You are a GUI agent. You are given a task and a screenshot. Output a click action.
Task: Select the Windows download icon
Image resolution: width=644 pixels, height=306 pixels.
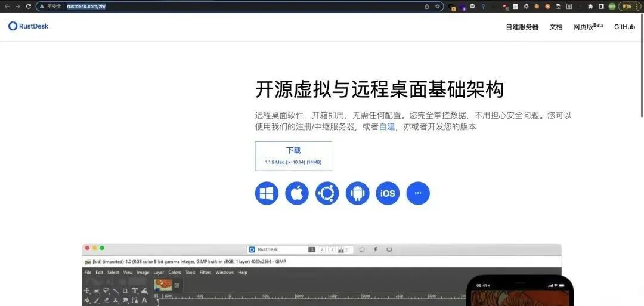click(x=267, y=193)
